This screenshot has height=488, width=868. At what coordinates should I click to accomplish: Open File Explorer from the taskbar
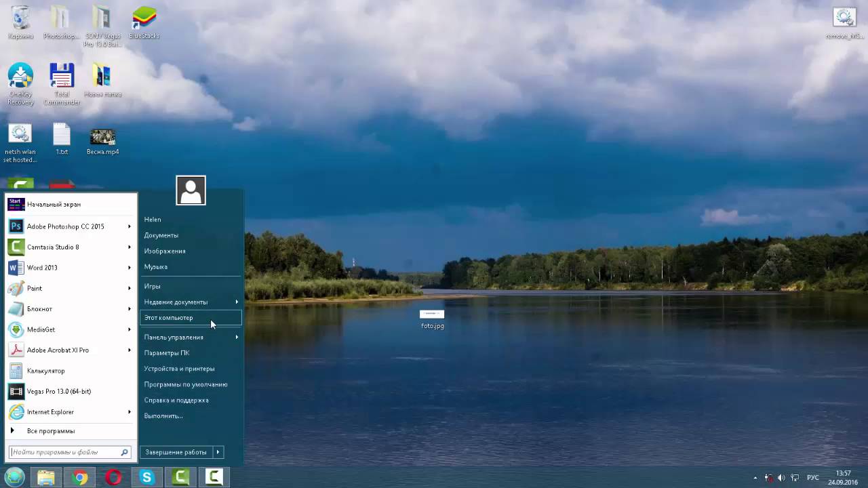(x=46, y=477)
